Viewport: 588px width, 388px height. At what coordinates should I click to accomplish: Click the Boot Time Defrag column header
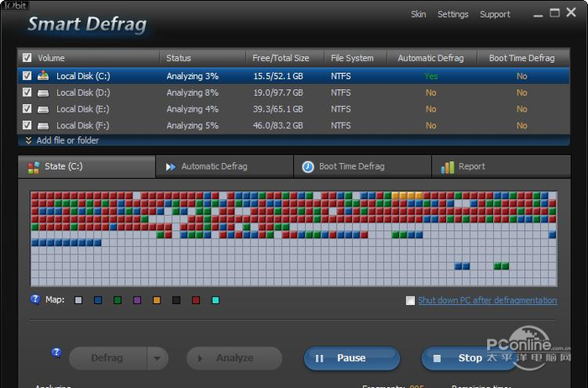point(522,58)
